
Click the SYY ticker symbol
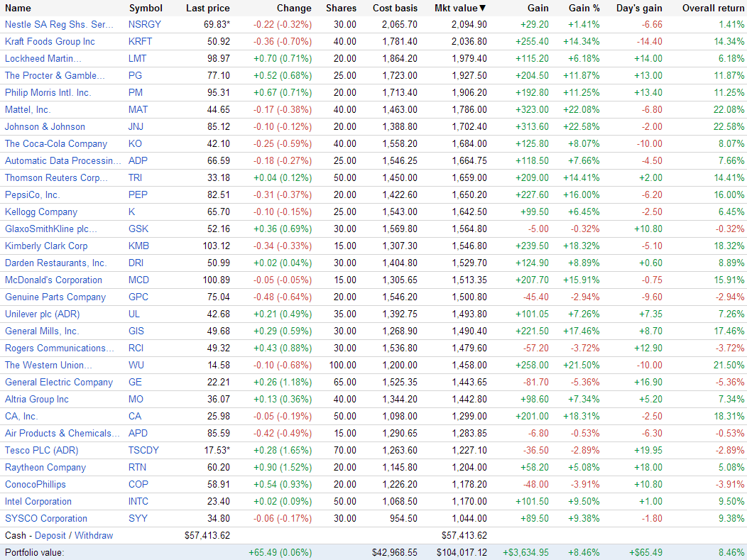click(x=138, y=519)
